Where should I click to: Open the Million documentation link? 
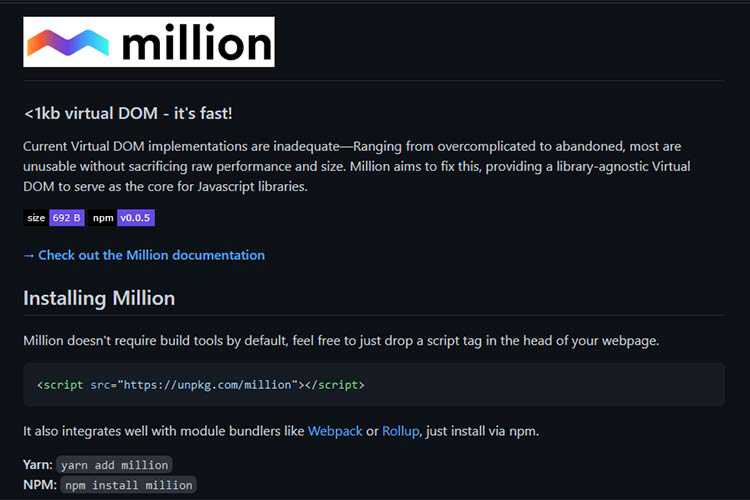151,255
